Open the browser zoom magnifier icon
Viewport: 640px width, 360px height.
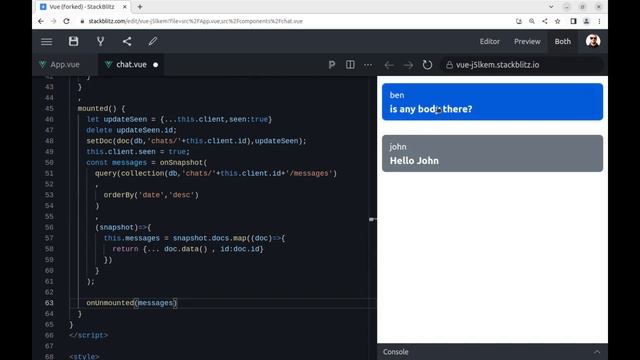coord(532,21)
